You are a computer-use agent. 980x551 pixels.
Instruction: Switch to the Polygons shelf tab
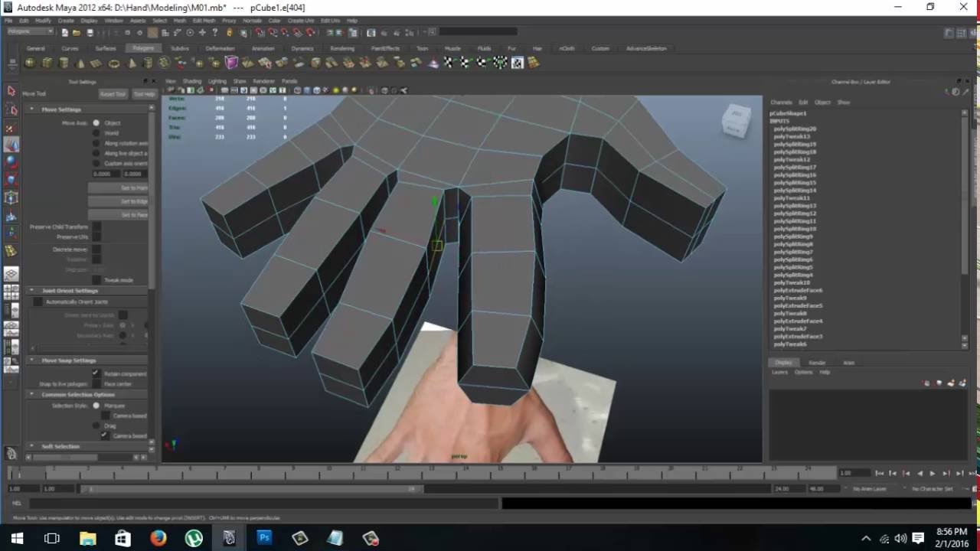click(143, 48)
